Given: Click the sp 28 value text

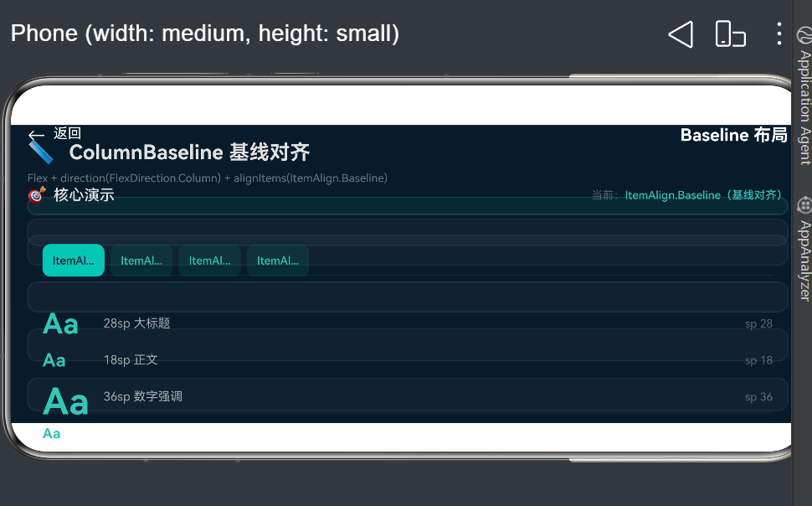Looking at the screenshot, I should (x=758, y=324).
